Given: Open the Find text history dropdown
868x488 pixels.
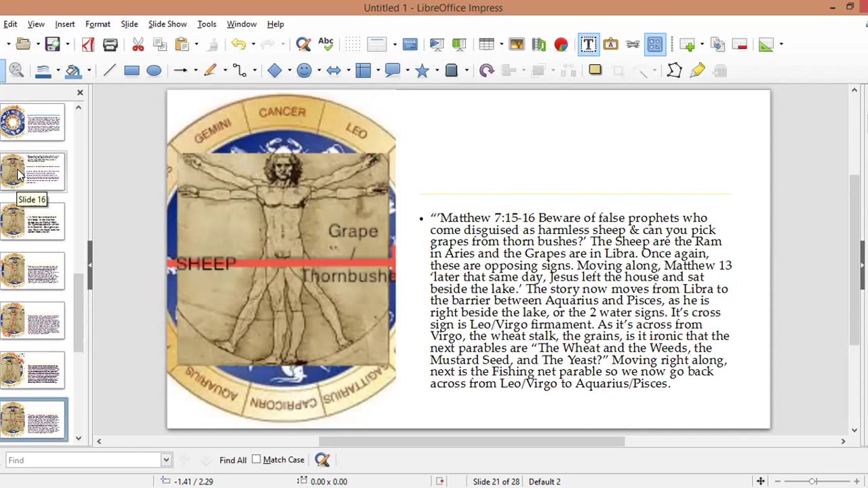Looking at the screenshot, I should click(165, 460).
